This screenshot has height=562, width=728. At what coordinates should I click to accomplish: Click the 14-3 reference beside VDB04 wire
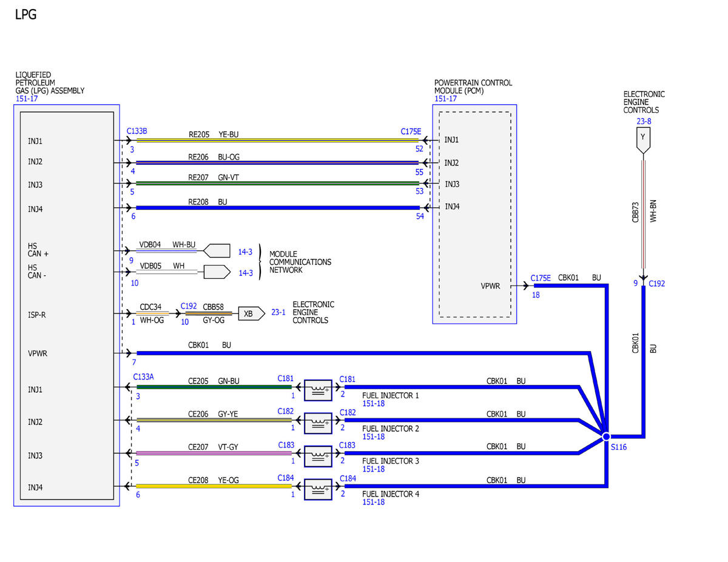pyautogui.click(x=245, y=252)
